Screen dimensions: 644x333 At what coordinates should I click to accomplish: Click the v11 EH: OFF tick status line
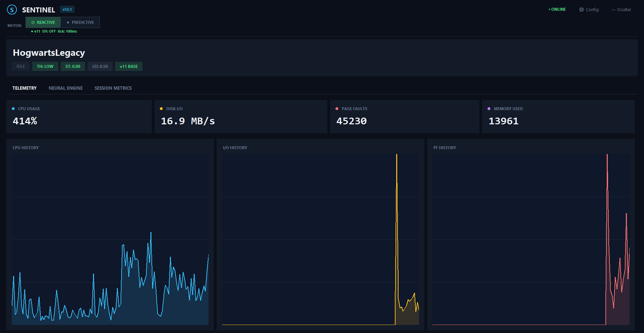(54, 31)
